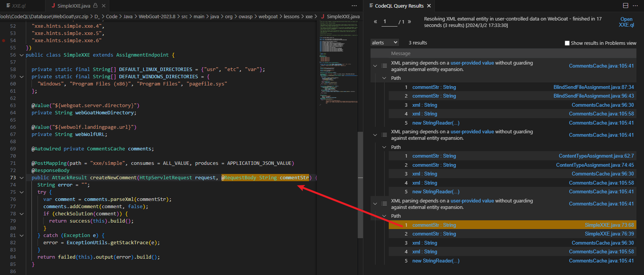Close the CodeQL Query Results tab
The height and width of the screenshot is (275, 644).
click(429, 6)
